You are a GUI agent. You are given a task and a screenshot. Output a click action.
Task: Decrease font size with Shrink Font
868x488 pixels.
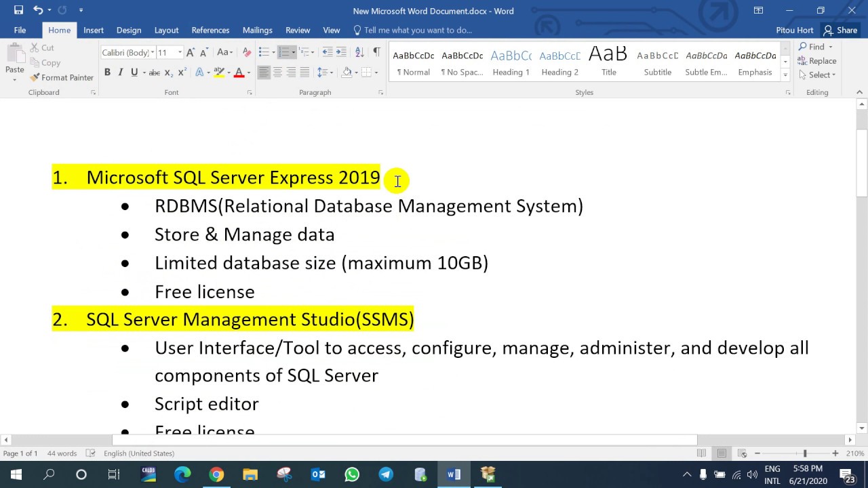click(203, 53)
